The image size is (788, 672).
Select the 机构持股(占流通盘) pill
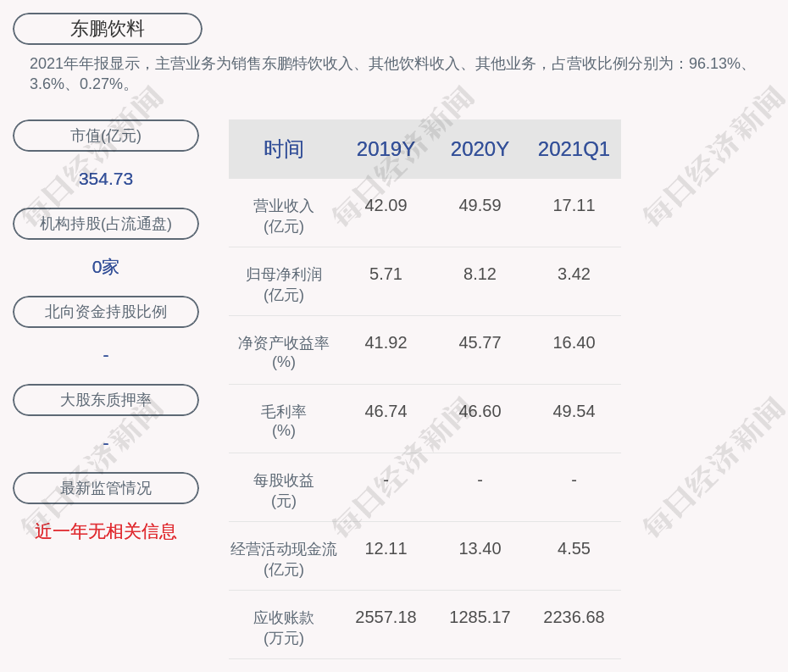point(106,224)
